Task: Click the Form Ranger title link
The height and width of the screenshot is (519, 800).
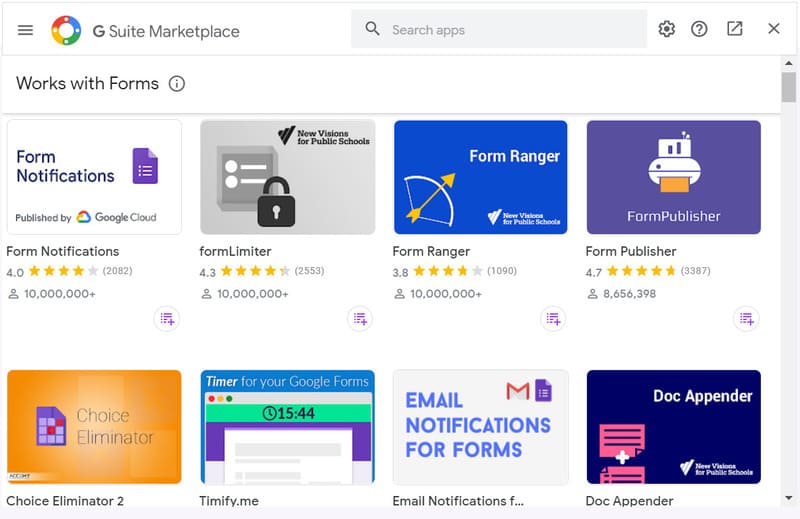Action: point(431,251)
